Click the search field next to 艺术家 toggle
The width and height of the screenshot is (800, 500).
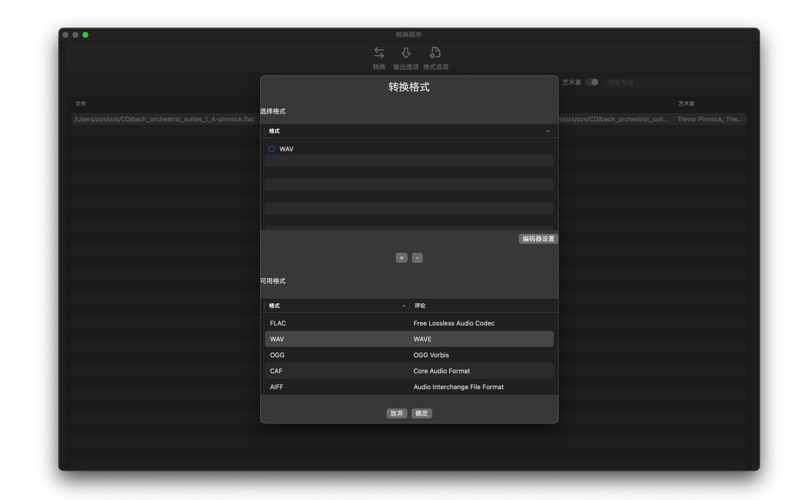(x=676, y=82)
